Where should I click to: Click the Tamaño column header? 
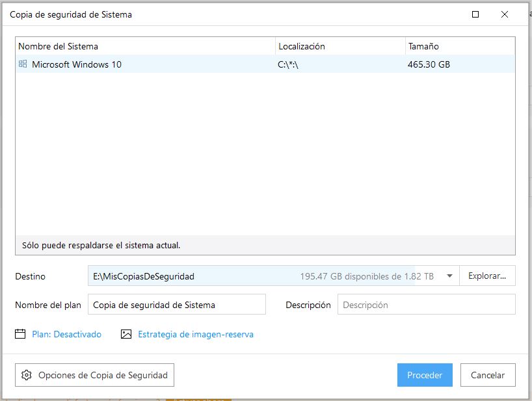[423, 46]
